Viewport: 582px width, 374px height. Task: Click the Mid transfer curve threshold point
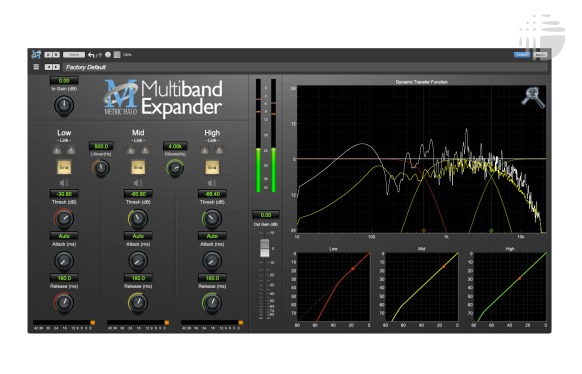(x=443, y=267)
